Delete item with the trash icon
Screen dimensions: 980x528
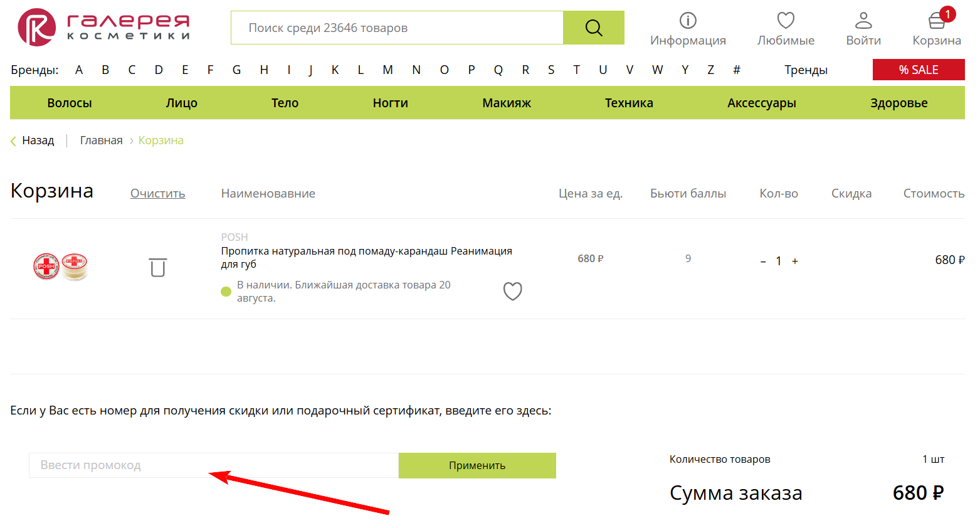click(x=158, y=267)
